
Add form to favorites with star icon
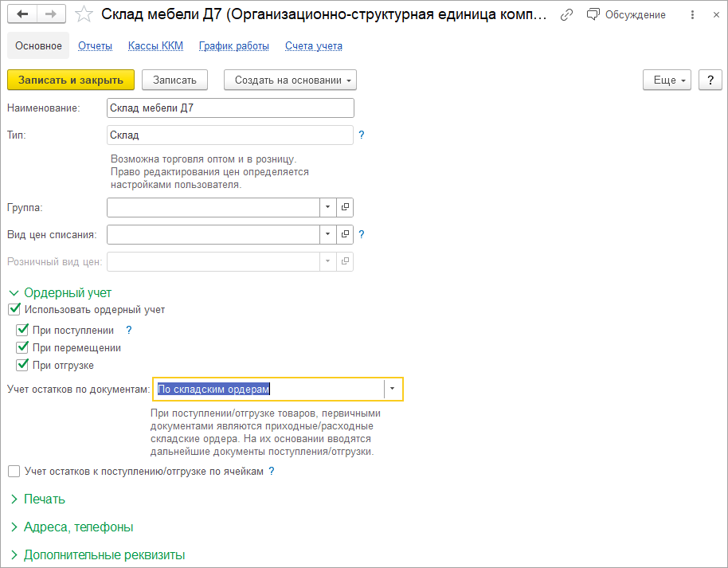[84, 15]
